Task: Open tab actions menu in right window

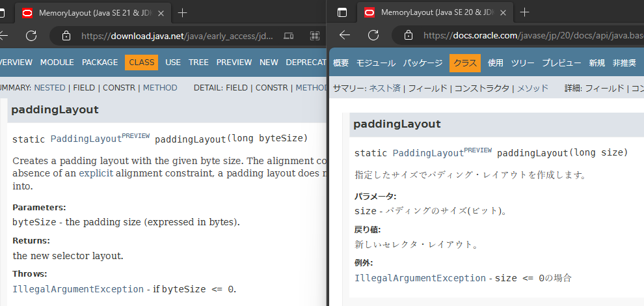Action: [x=342, y=12]
